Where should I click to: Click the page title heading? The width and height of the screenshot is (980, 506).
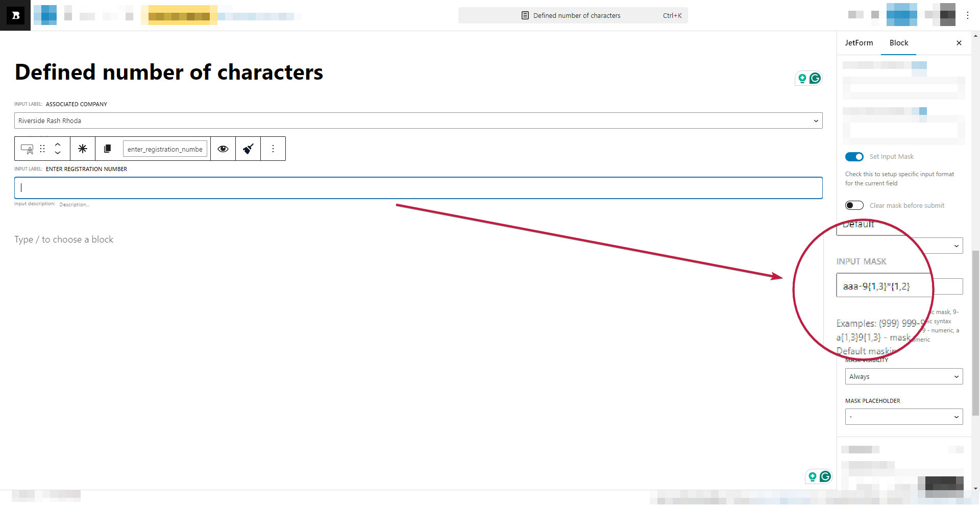(x=169, y=72)
